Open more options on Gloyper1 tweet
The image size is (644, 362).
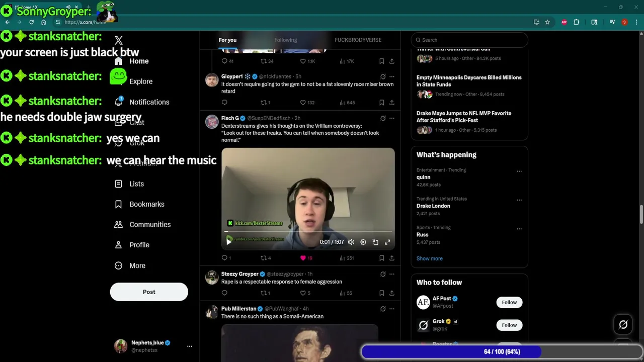(x=392, y=76)
